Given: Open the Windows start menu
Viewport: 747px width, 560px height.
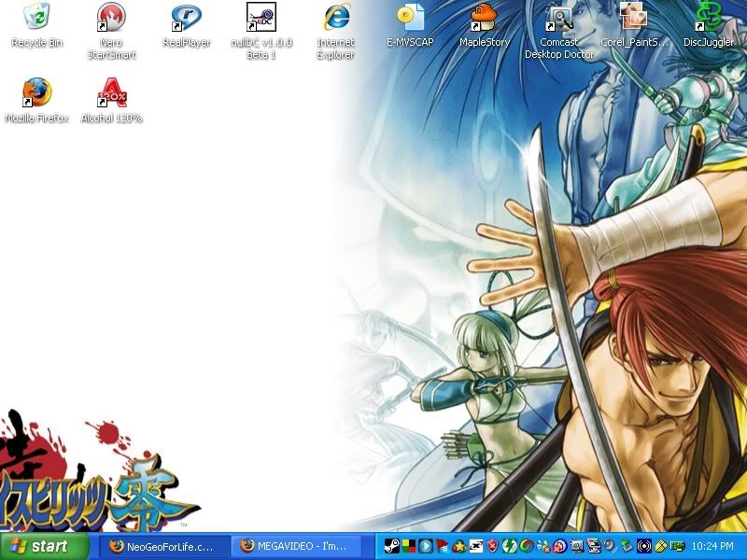Looking at the screenshot, I should (44, 546).
